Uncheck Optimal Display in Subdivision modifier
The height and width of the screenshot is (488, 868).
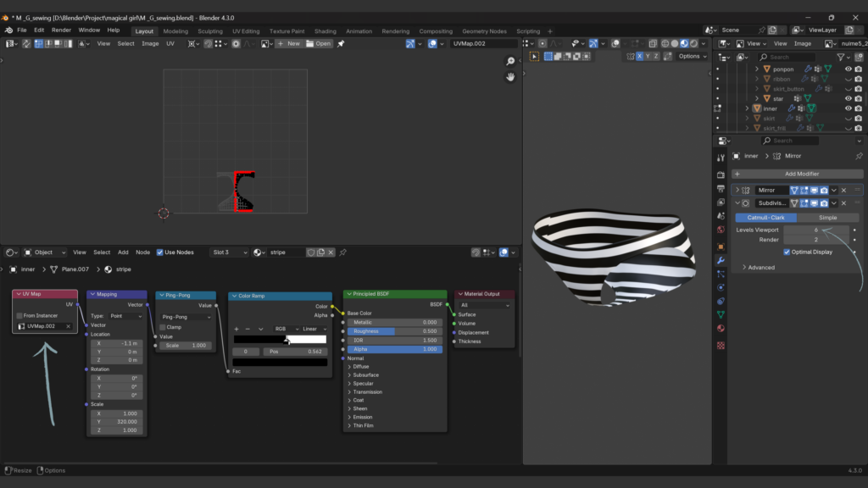(787, 252)
